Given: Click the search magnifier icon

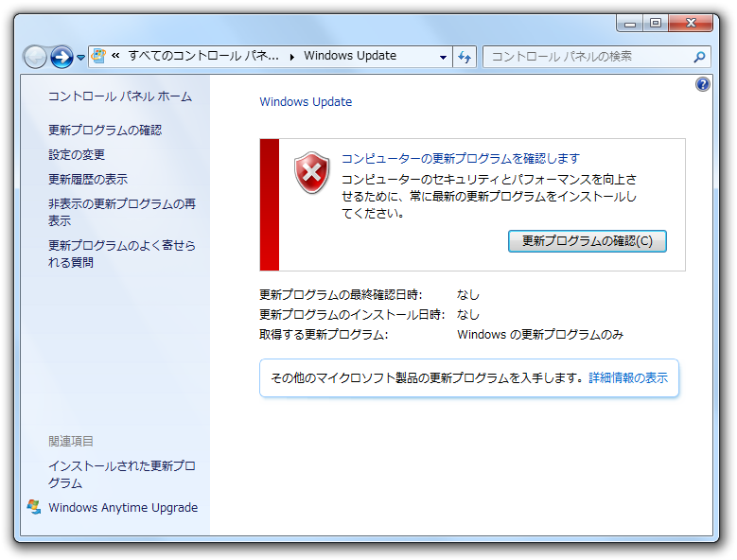Looking at the screenshot, I should (x=699, y=57).
